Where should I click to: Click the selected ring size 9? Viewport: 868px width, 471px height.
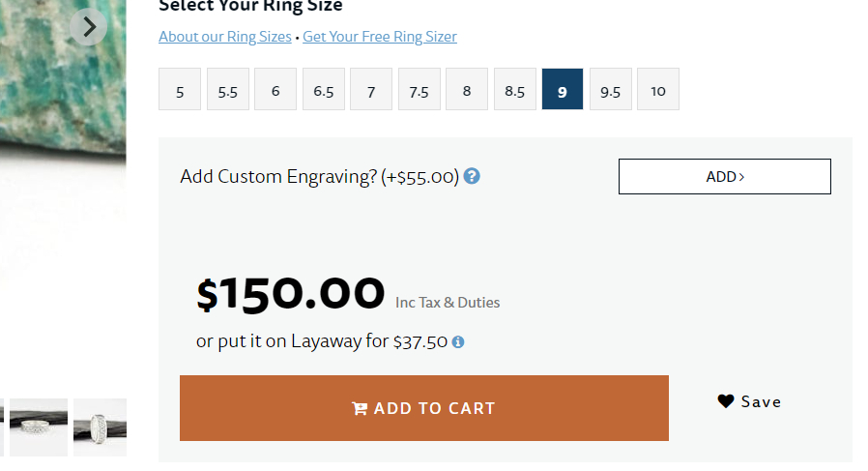pyautogui.click(x=563, y=90)
